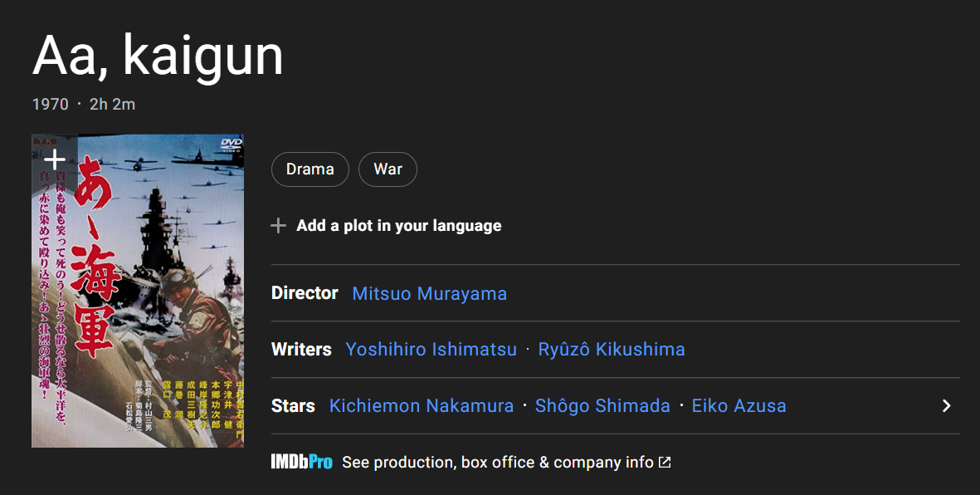Click the Director label
980x495 pixels.
coord(305,293)
